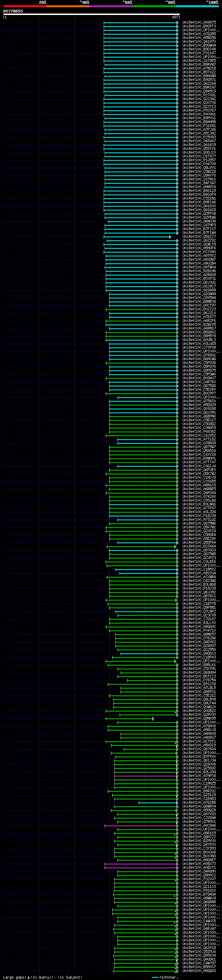Select hit label UniRef100_C4JK52
Screen dimensions: 222x980
199,435
